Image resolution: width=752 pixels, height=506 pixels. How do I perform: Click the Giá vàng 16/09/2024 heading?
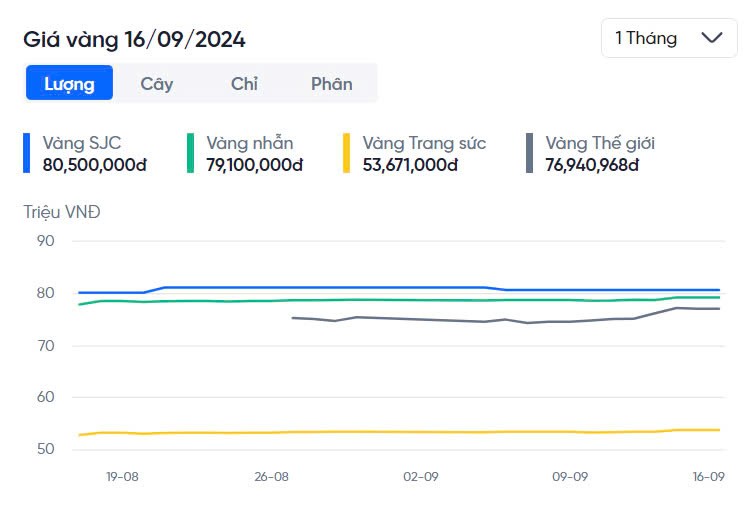134,39
